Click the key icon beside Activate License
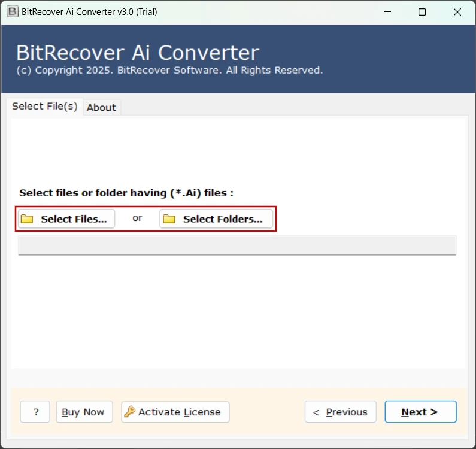Image resolution: width=476 pixels, height=449 pixels. point(129,412)
